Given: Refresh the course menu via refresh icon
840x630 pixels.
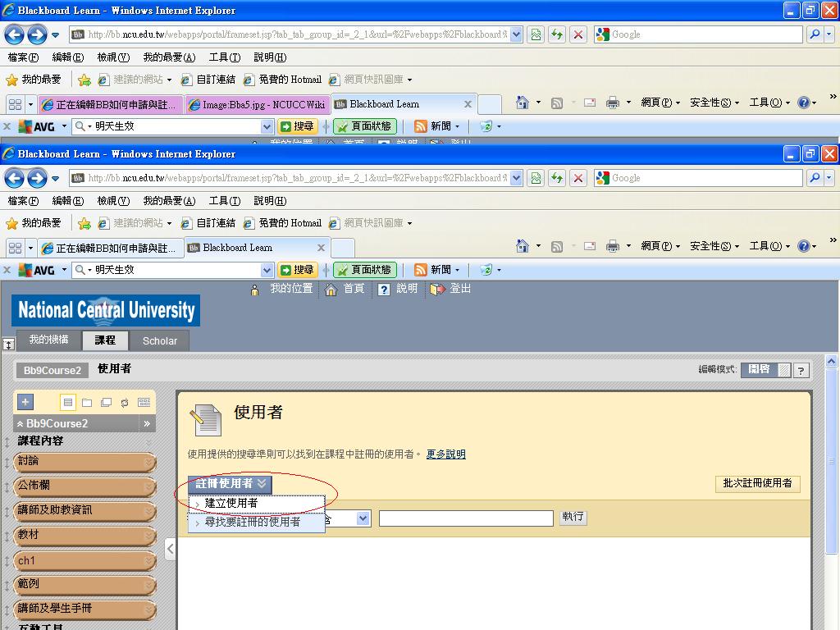Looking at the screenshot, I should tap(125, 402).
